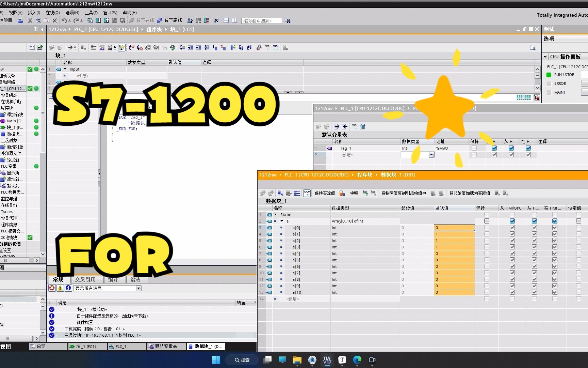
Task: Collapse project tree with the left arrow
Action: pyautogui.click(x=42, y=29)
